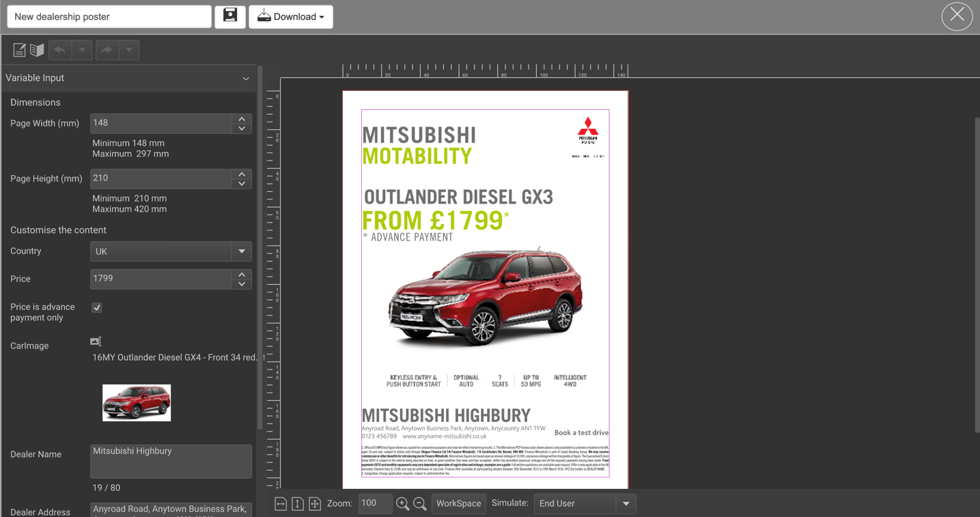Click the Mitsubishi logo on poster

pyautogui.click(x=588, y=130)
